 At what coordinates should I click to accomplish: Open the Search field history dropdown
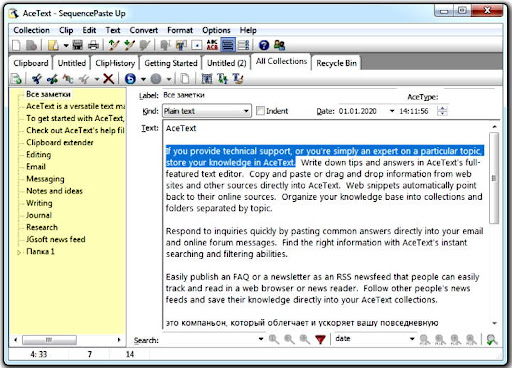point(261,339)
